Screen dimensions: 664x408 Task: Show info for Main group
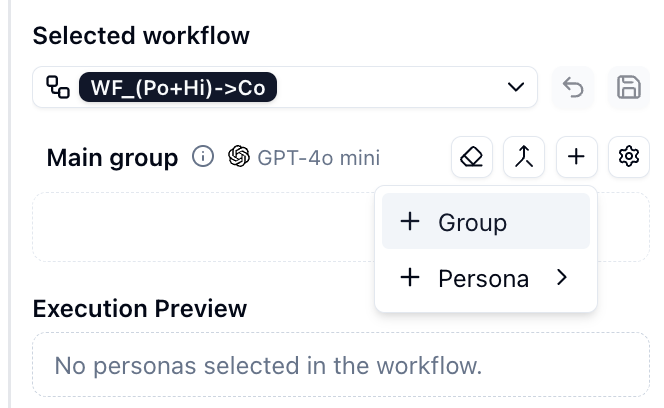pyautogui.click(x=203, y=157)
